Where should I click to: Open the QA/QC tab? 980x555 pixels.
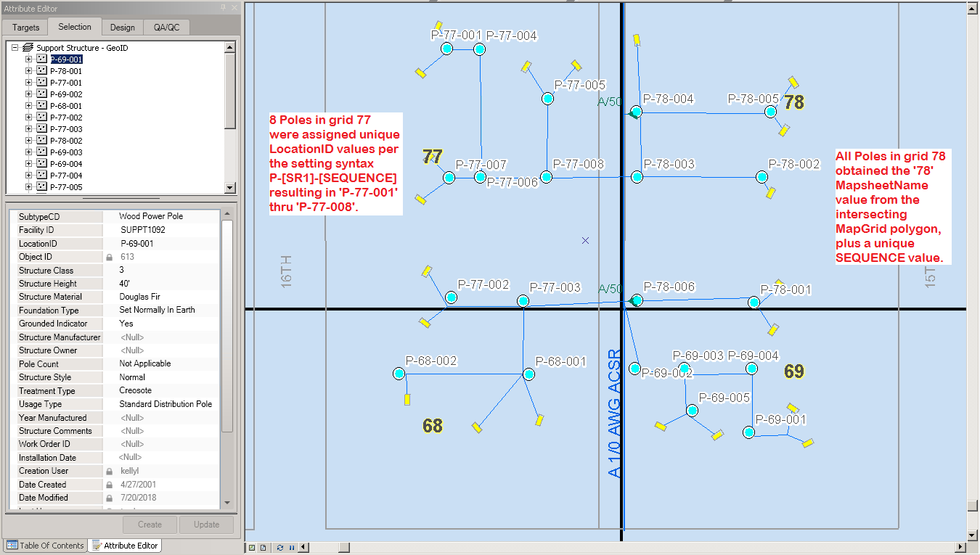coord(166,27)
